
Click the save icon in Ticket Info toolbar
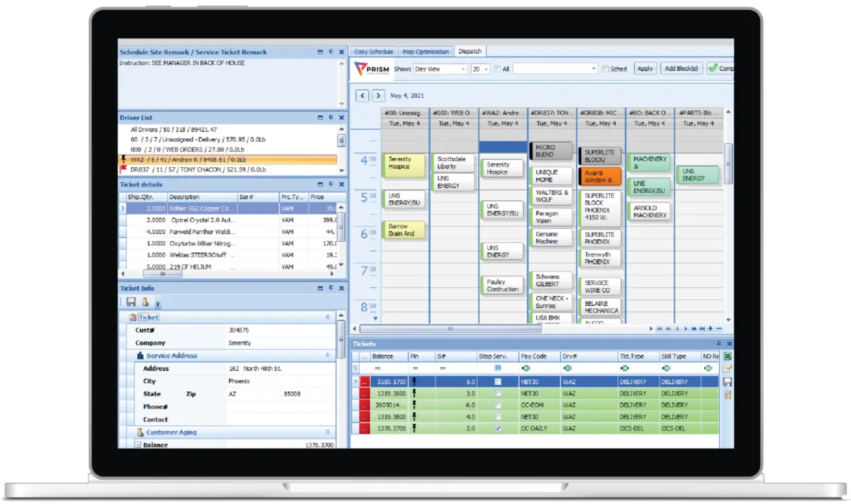tap(131, 302)
